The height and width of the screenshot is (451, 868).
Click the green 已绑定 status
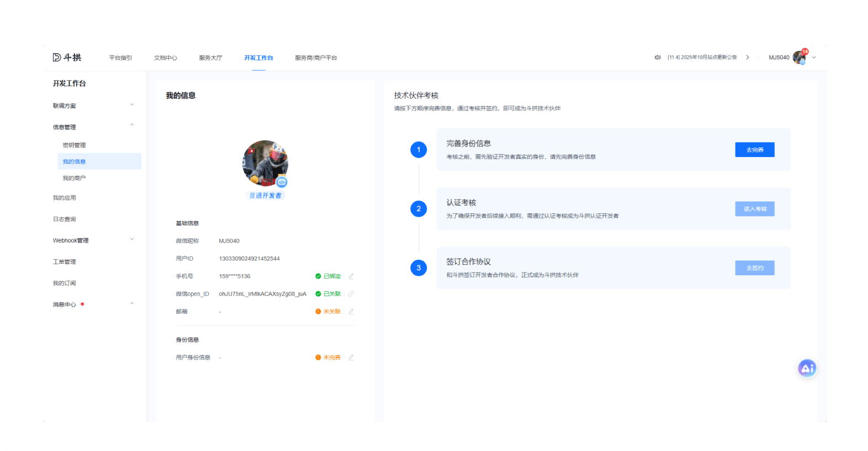click(x=328, y=276)
